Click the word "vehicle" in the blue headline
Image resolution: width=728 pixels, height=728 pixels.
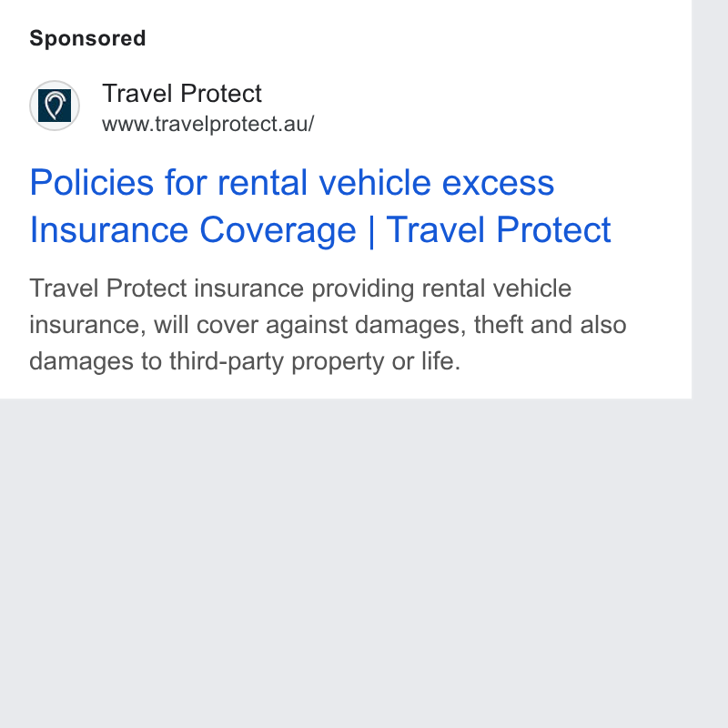[x=375, y=183]
